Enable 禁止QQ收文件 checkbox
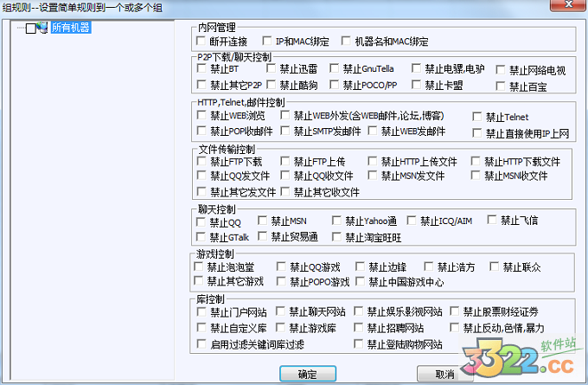The height and width of the screenshot is (385, 588). tap(285, 176)
